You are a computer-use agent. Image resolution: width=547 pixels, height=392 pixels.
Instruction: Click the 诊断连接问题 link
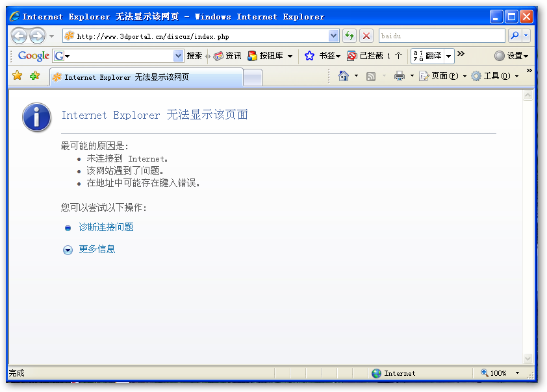[106, 227]
